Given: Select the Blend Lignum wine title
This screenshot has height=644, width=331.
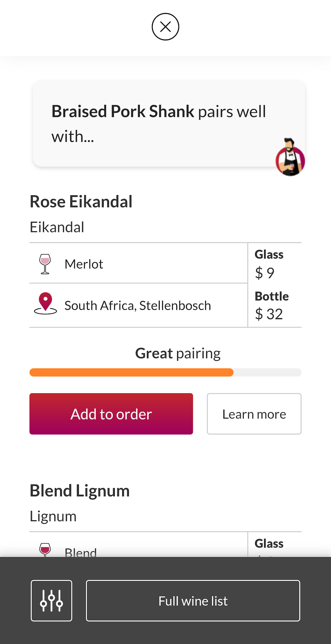Looking at the screenshot, I should (80, 491).
